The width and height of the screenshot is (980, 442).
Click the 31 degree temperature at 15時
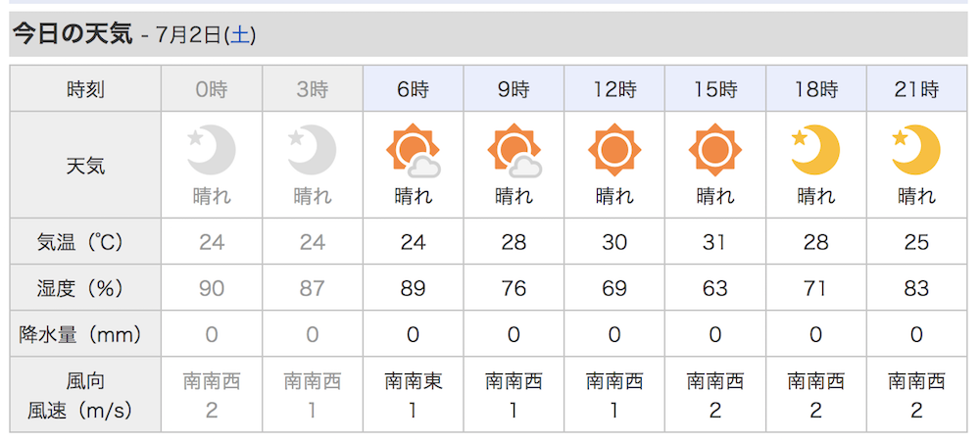click(715, 242)
